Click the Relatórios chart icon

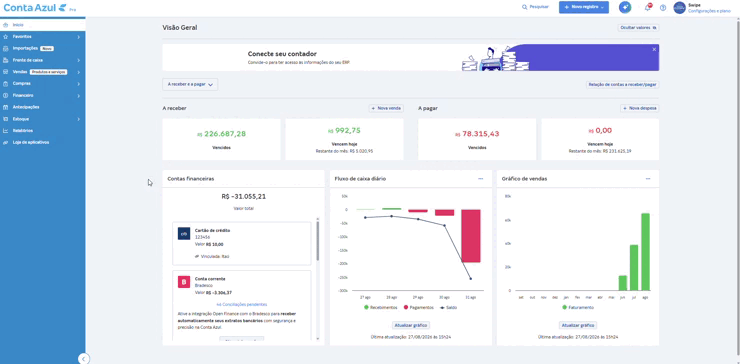5,131
